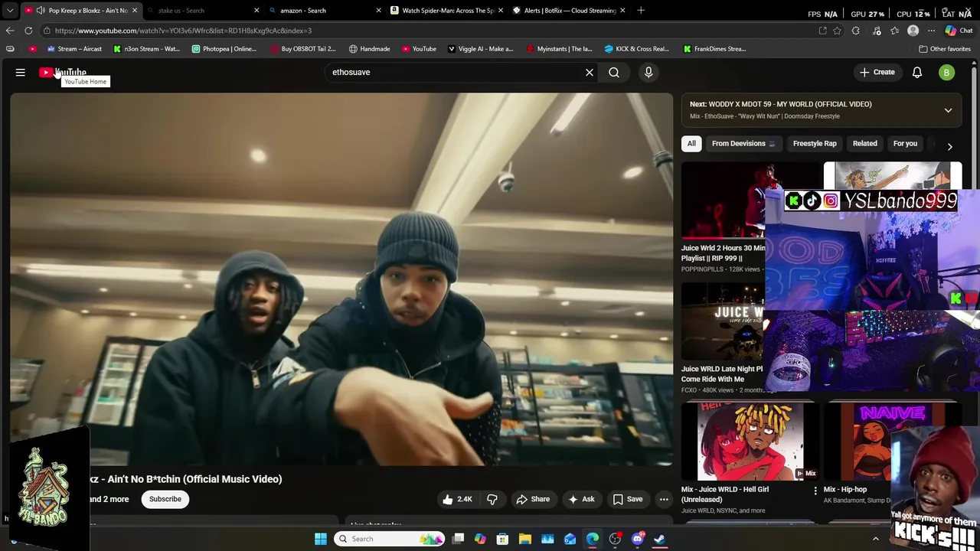Select the Related chip
The height and width of the screenshot is (551, 980).
pyautogui.click(x=865, y=143)
